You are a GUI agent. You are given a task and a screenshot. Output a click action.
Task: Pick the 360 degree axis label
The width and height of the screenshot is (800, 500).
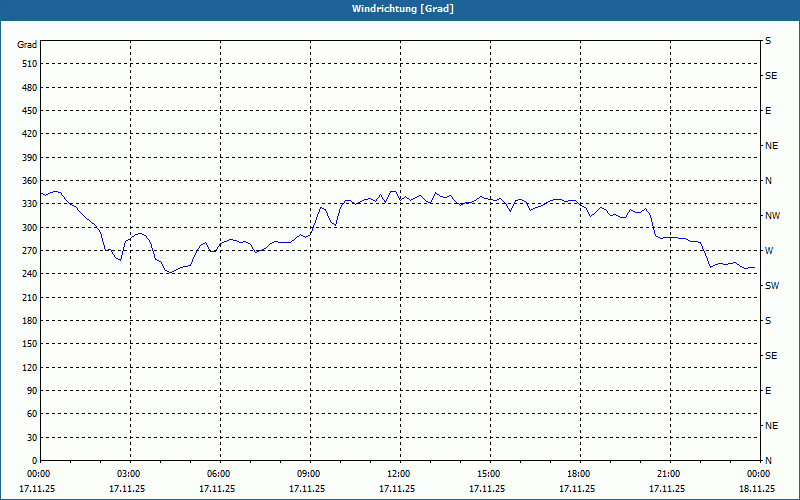click(30, 181)
